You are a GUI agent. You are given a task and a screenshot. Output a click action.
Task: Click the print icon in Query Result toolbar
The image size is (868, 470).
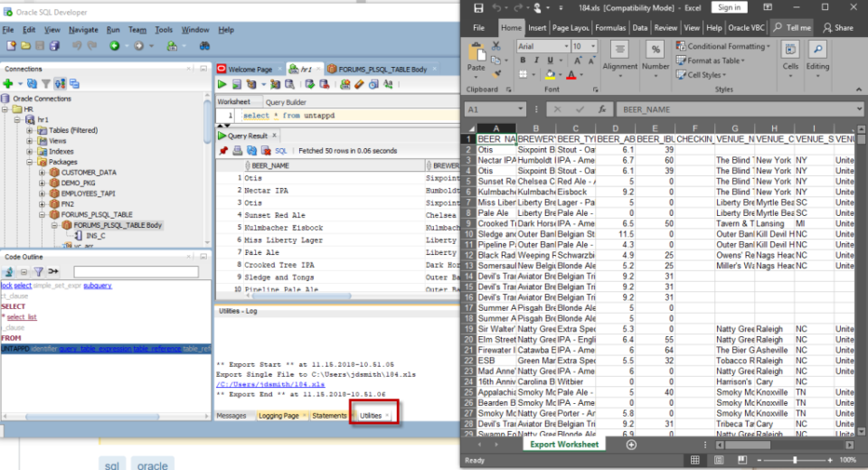(x=238, y=151)
